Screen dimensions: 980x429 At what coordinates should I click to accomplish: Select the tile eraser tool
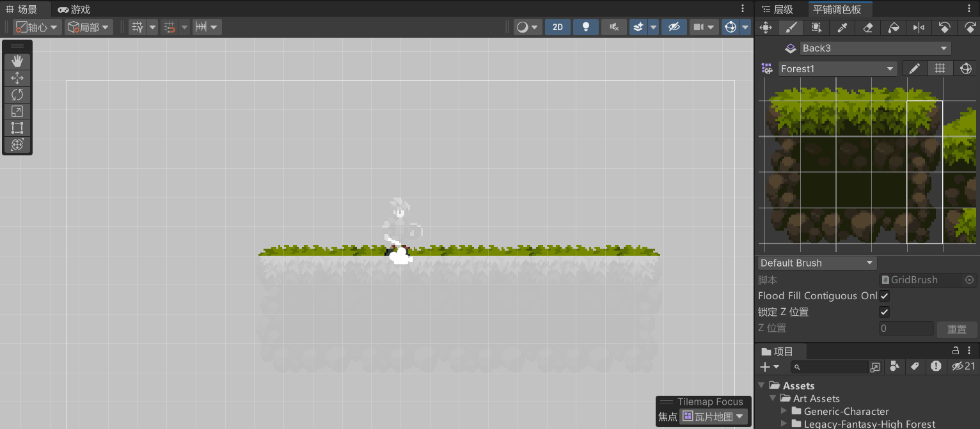[867, 27]
